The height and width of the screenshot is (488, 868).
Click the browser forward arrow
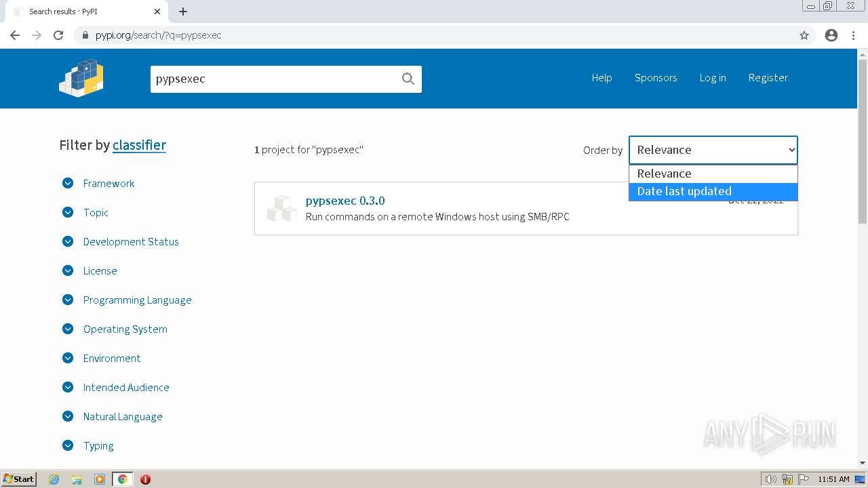point(37,35)
